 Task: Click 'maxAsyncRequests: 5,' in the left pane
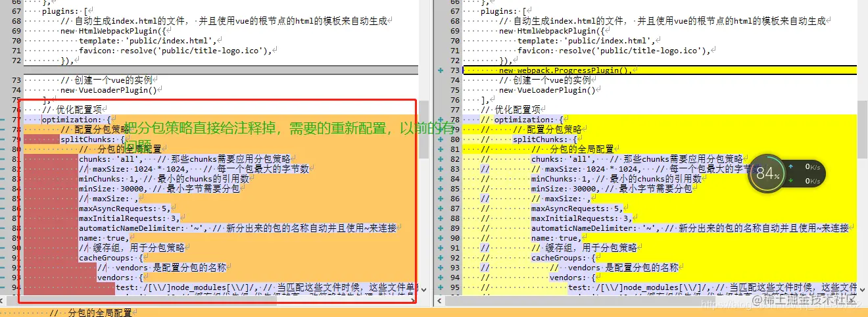[125, 208]
